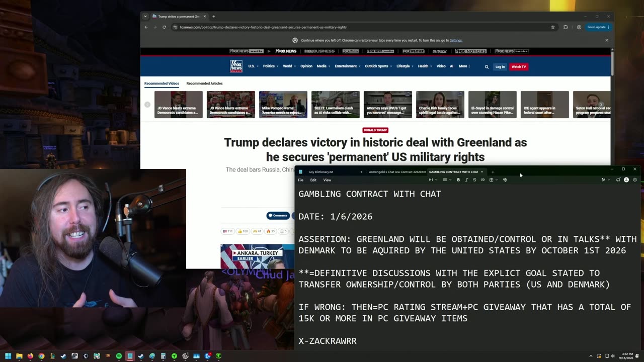644x362 pixels.
Task: Select the Recommended Videos tab
Action: [162, 83]
